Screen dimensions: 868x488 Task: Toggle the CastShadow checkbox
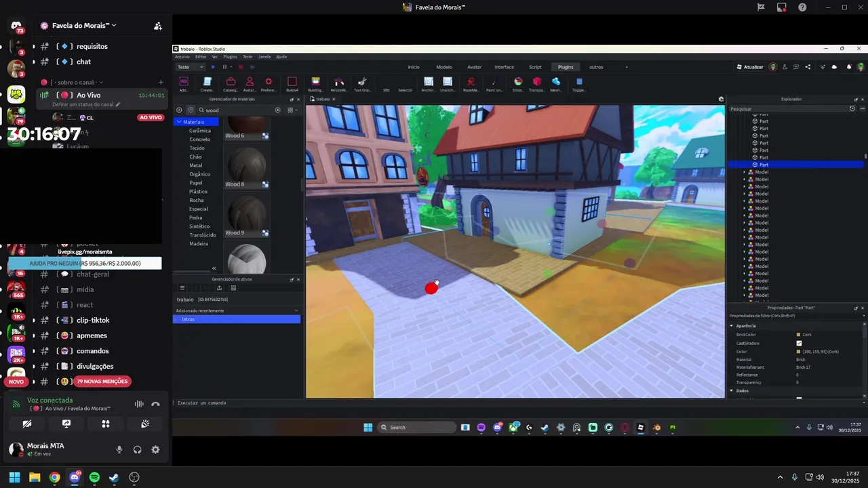(x=799, y=343)
